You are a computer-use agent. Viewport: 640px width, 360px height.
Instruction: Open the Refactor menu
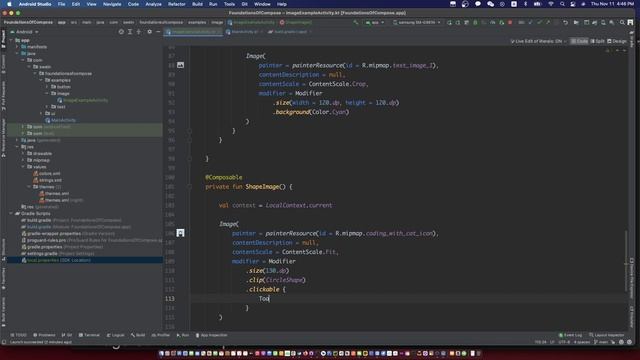[177, 4]
